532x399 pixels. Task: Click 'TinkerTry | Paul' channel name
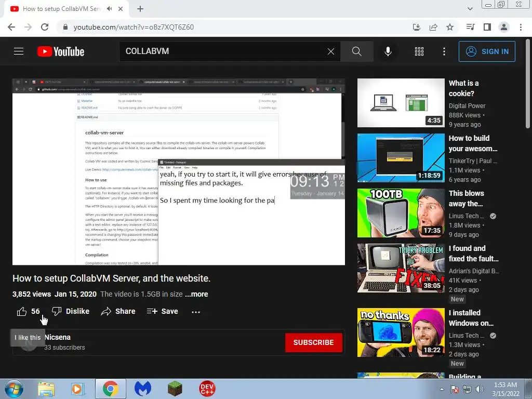pos(473,161)
